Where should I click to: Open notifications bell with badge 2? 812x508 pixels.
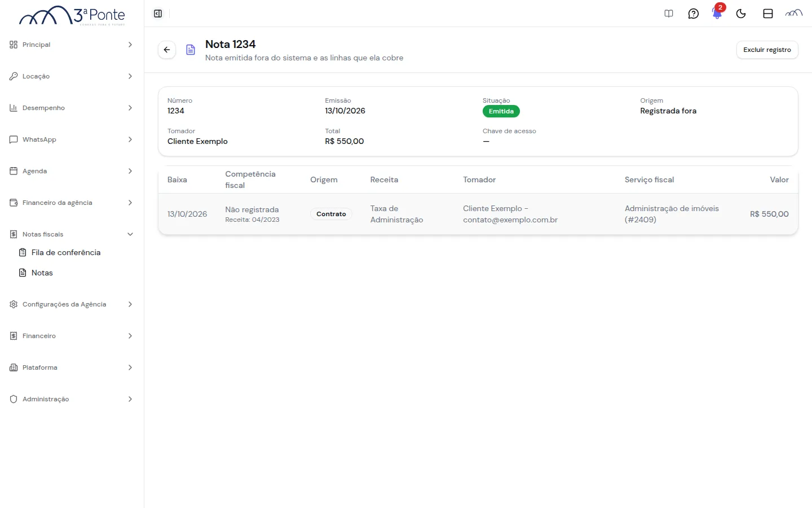(x=717, y=12)
